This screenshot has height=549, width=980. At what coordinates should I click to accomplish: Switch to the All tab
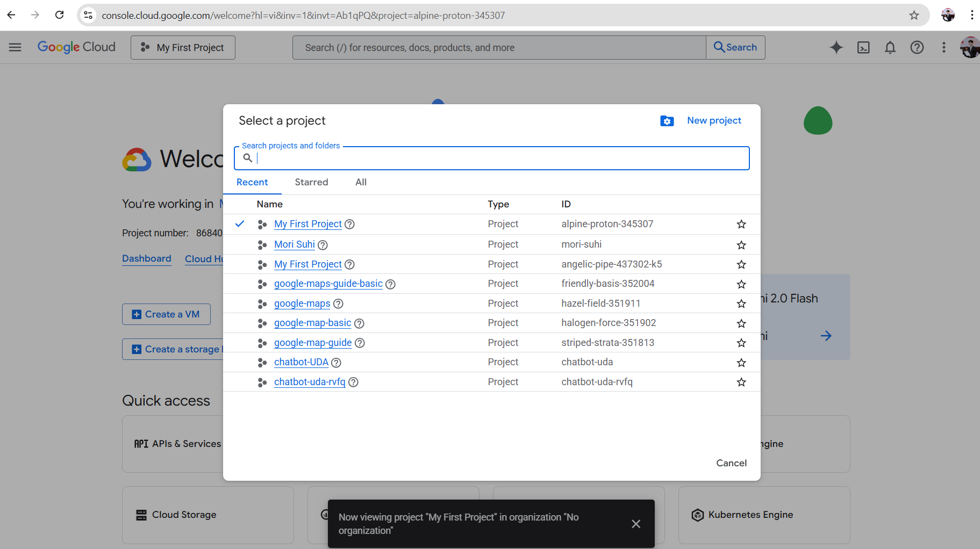click(x=361, y=182)
